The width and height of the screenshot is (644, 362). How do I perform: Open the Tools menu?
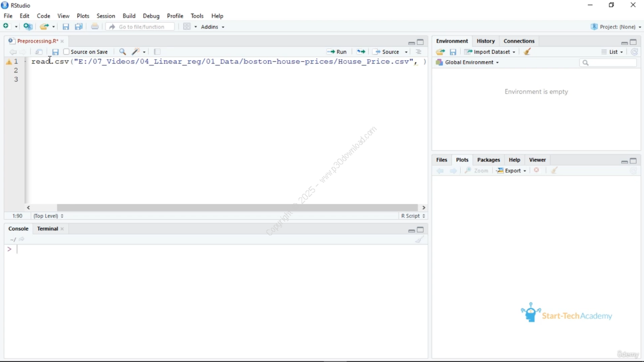click(197, 16)
